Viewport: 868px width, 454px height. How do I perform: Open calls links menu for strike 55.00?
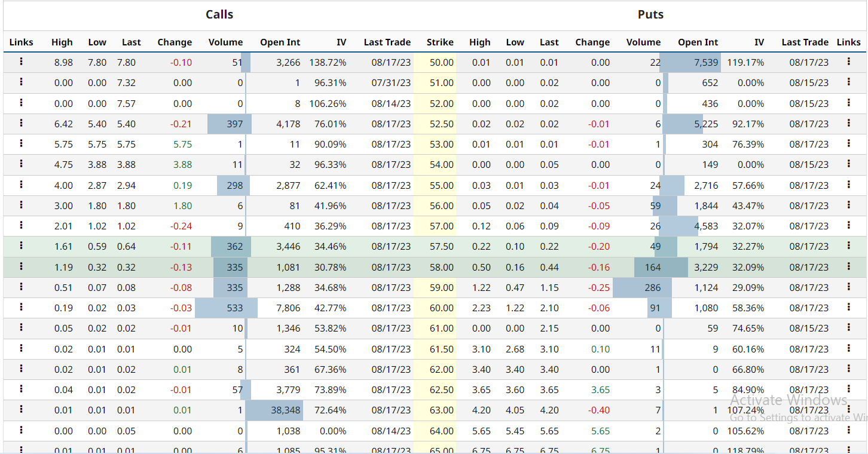21,185
